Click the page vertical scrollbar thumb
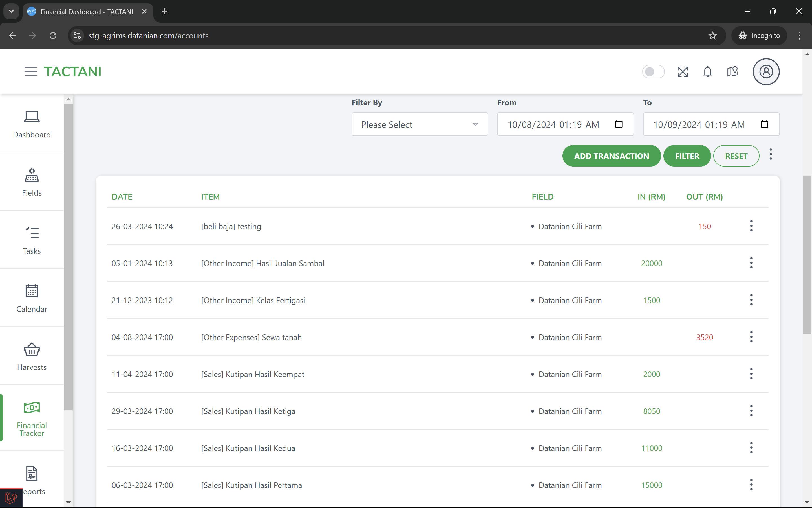This screenshot has width=812, height=508. coord(807,254)
